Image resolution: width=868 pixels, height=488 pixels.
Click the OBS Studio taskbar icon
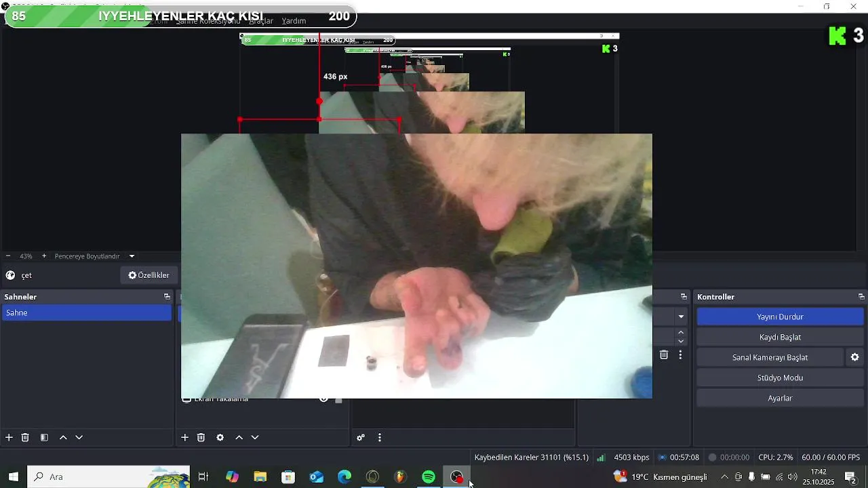coord(457,477)
